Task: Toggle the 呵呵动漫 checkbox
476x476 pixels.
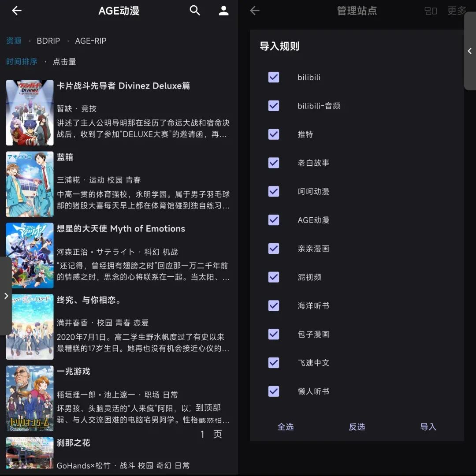Action: tap(274, 191)
